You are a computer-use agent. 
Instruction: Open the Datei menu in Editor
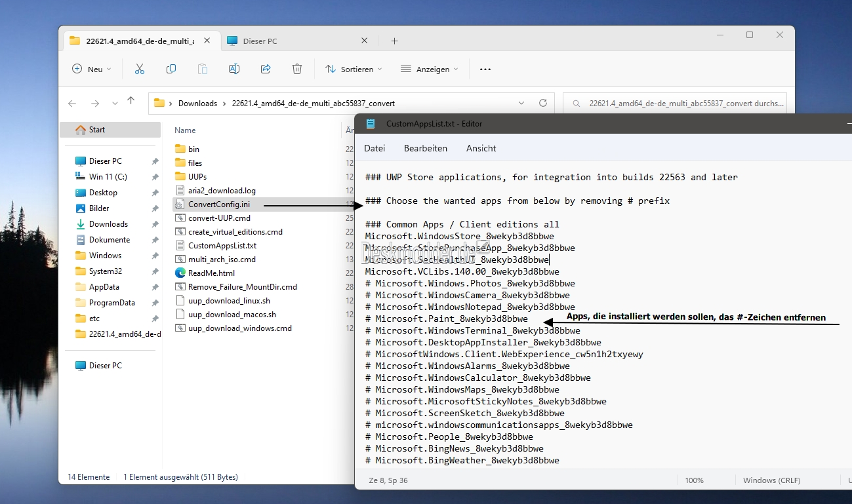coord(375,148)
